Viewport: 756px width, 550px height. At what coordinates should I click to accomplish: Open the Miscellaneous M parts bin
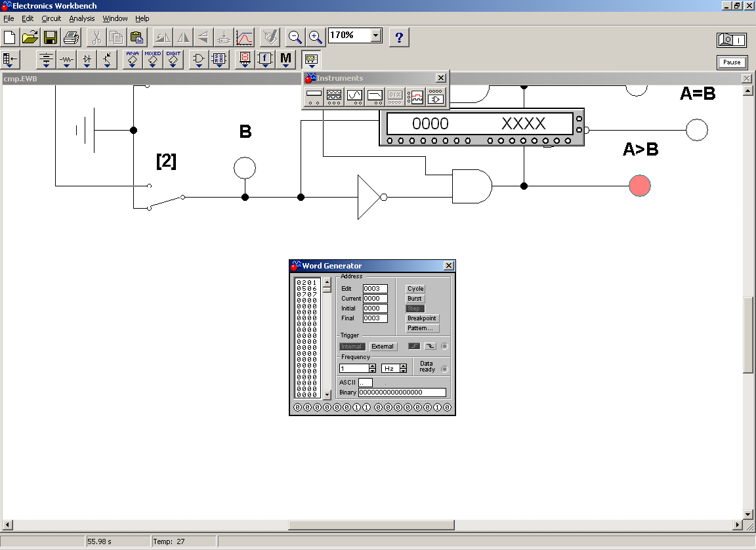[x=285, y=60]
